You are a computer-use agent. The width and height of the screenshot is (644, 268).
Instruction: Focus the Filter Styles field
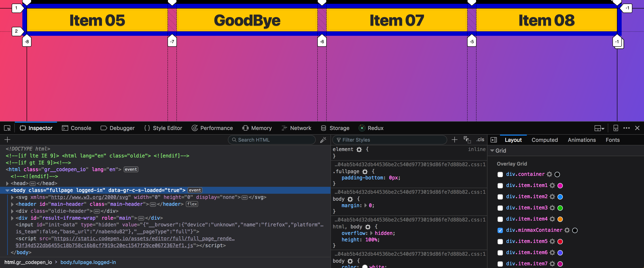[390, 140]
